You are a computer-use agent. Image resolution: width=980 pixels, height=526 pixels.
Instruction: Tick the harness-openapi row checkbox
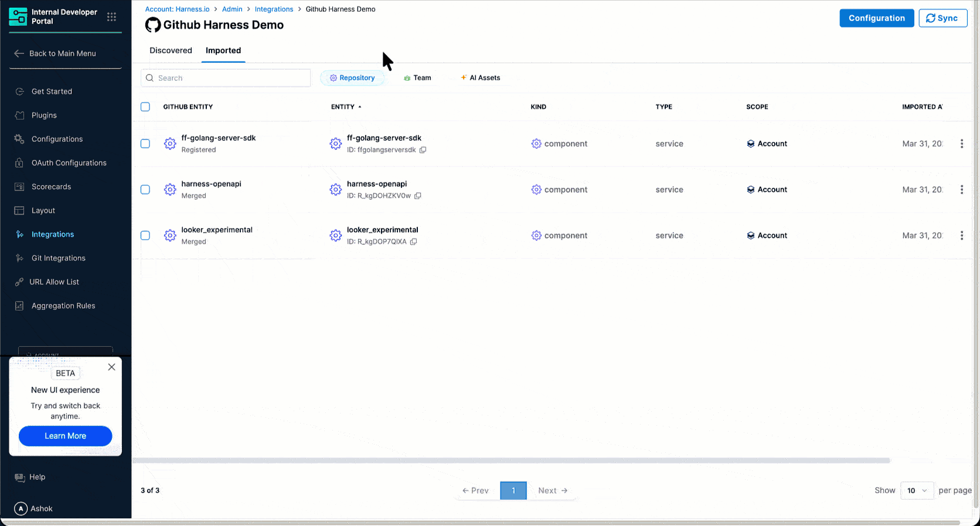coord(145,190)
